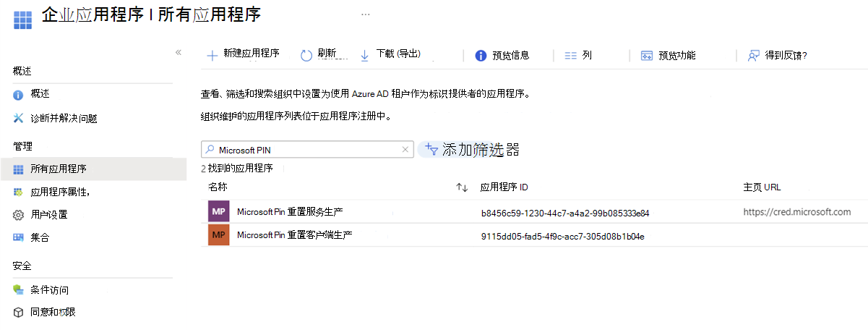Open 预览信息 from toolbar

510,55
